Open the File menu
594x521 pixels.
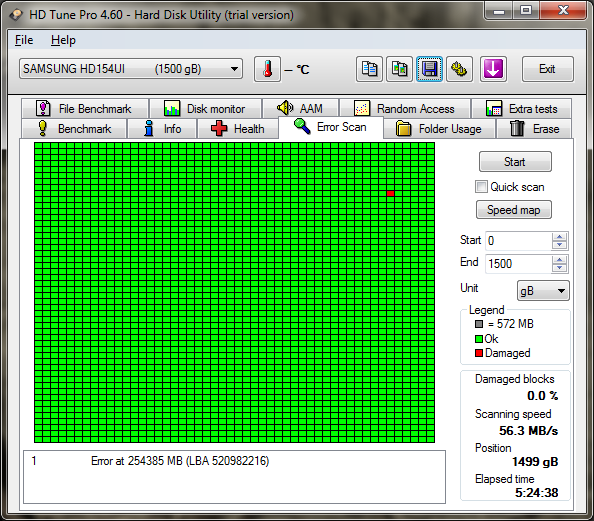point(24,40)
